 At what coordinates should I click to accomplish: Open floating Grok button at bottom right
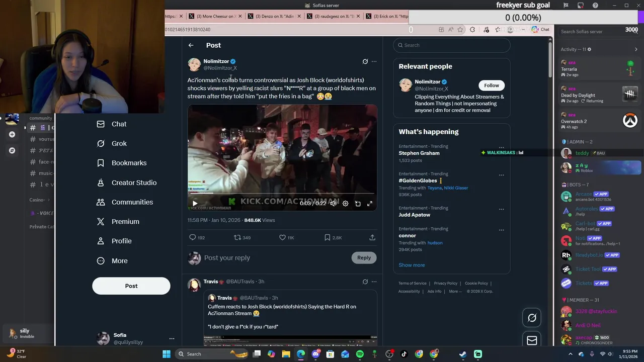coord(532,318)
